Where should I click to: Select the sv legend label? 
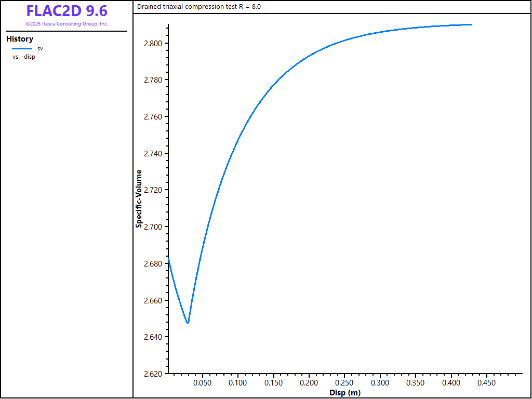click(x=41, y=48)
